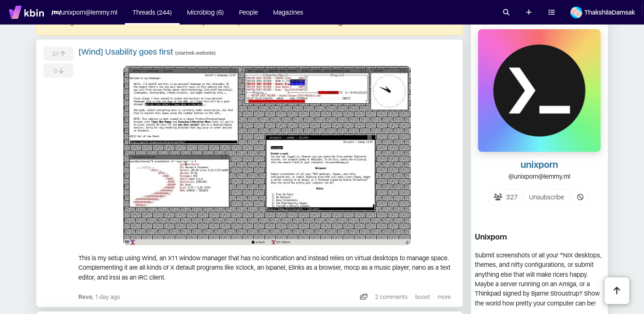Click the unixporn magazine gradient thumbnail

(539, 90)
